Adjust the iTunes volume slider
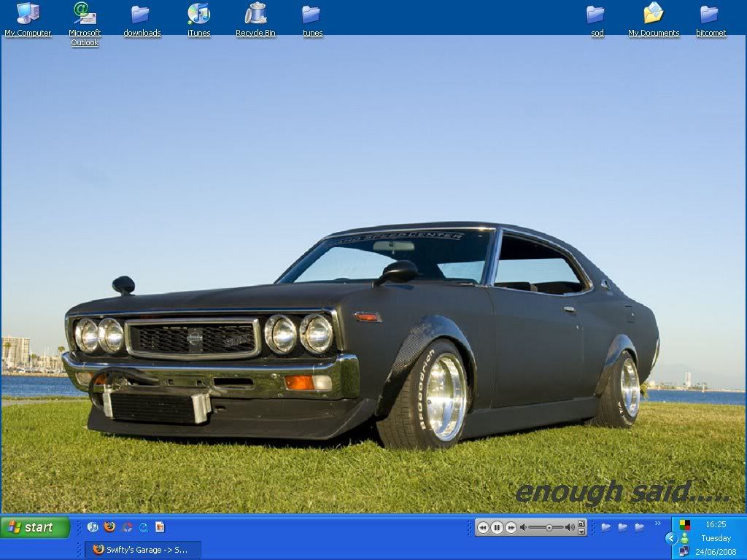747x560 pixels. coord(549,527)
